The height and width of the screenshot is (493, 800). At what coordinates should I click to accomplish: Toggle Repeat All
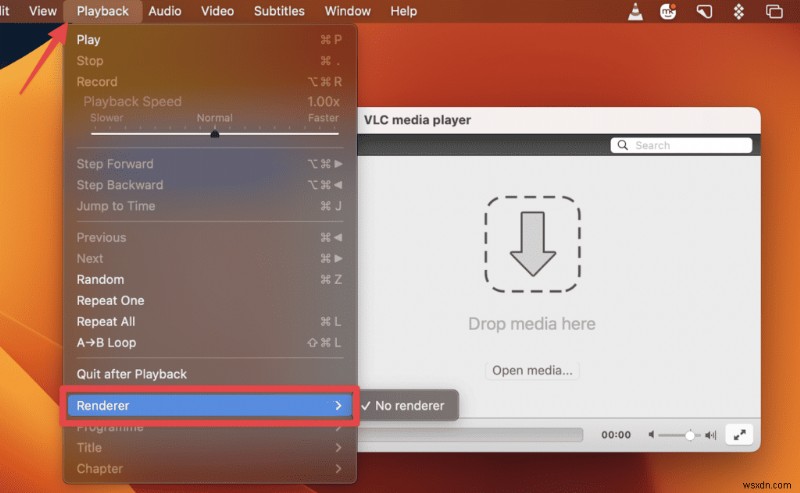[x=209, y=322]
